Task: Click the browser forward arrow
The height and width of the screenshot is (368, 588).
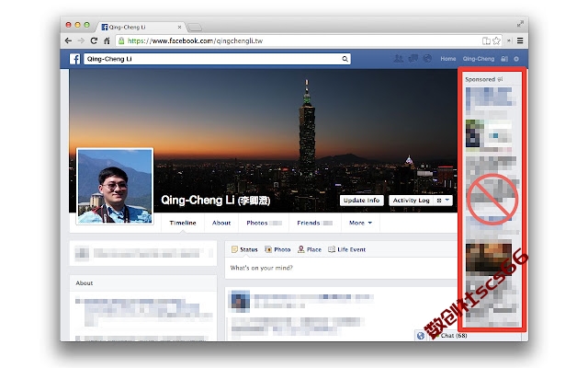Action: tap(81, 40)
